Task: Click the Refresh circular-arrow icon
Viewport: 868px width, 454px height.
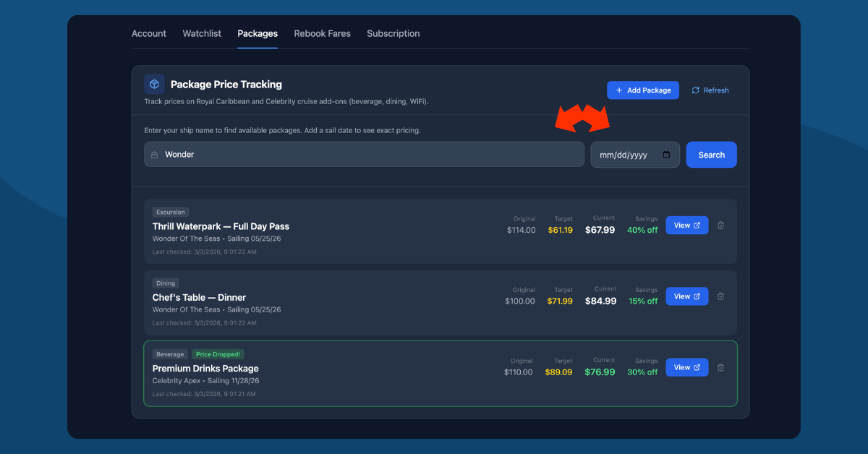Action: tap(697, 90)
